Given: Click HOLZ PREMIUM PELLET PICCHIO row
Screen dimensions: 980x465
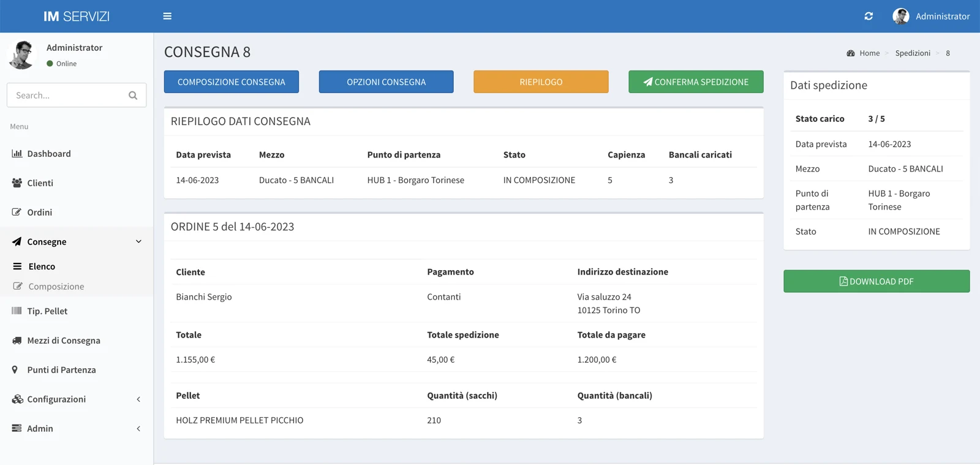Looking at the screenshot, I should pyautogui.click(x=464, y=420).
